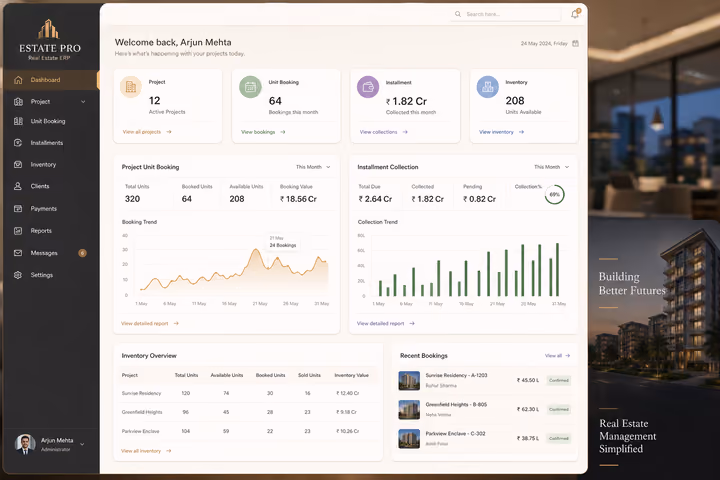Click the ₹ 0.82 Cr Pending value

coord(479,199)
